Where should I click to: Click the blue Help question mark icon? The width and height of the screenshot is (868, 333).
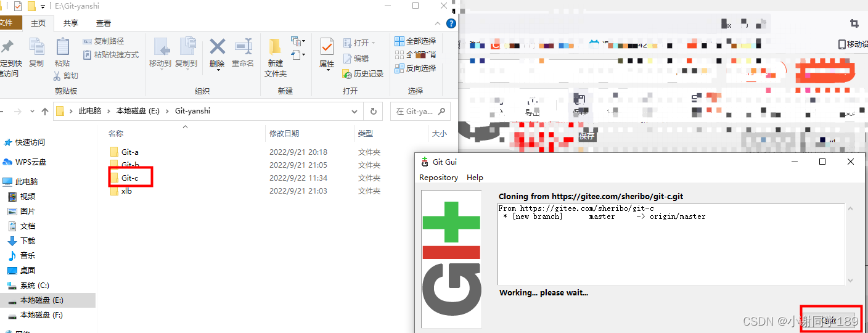(451, 23)
